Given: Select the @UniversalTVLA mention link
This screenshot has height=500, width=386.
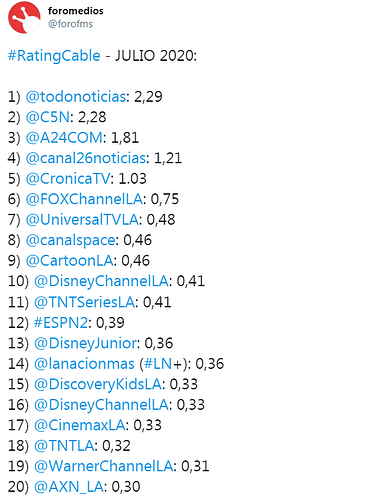Looking at the screenshot, I should coord(82,220).
